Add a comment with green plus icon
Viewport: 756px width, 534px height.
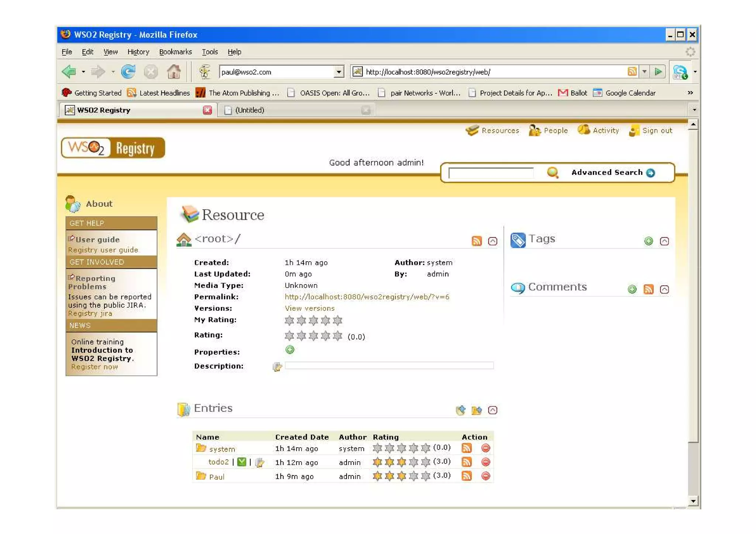point(632,289)
